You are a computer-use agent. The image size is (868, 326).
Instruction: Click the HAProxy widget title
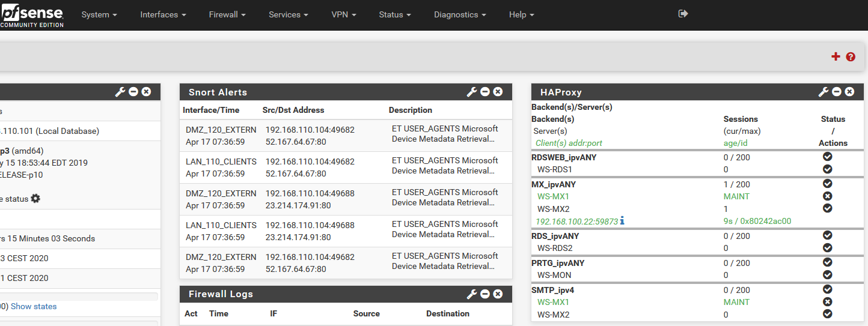(561, 92)
